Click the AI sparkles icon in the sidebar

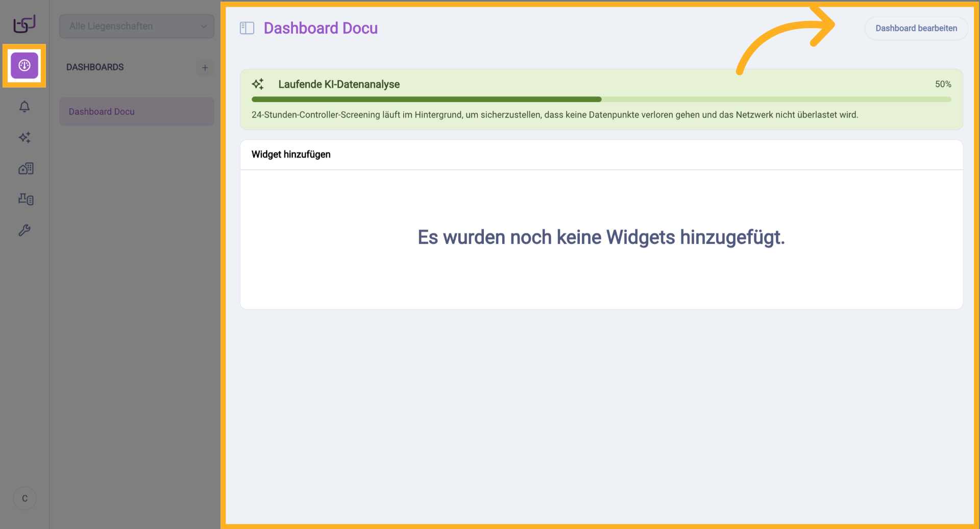[24, 138]
